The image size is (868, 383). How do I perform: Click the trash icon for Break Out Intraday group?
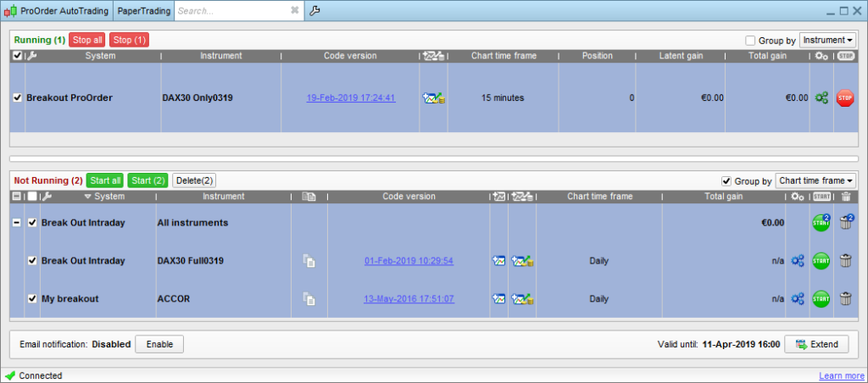click(x=846, y=223)
